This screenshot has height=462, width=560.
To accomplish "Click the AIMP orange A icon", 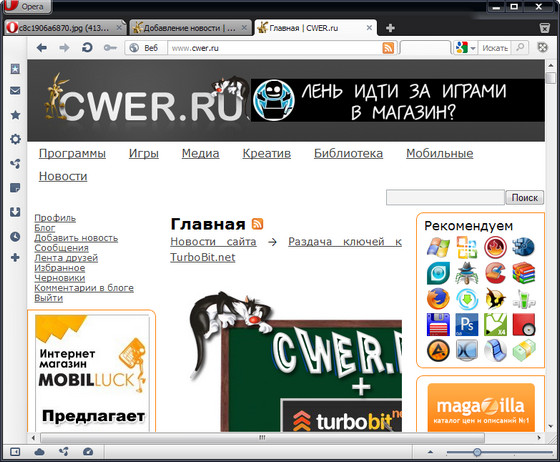I will click(x=438, y=350).
